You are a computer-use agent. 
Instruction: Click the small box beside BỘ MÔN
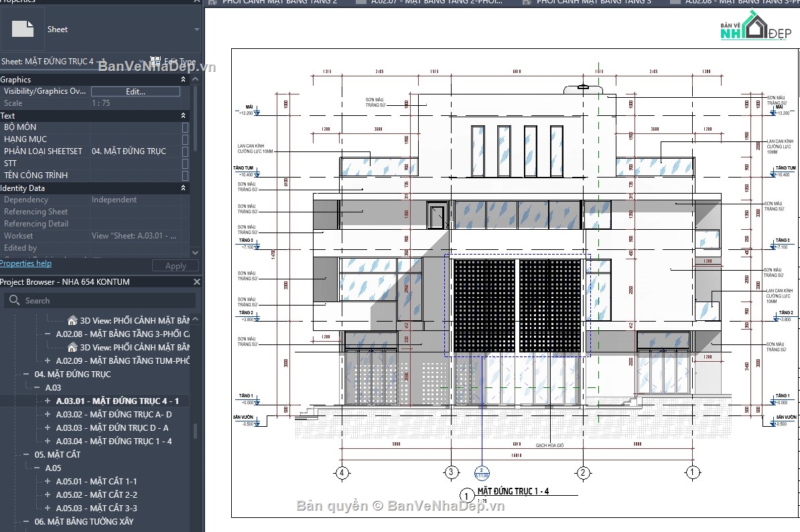(x=185, y=127)
